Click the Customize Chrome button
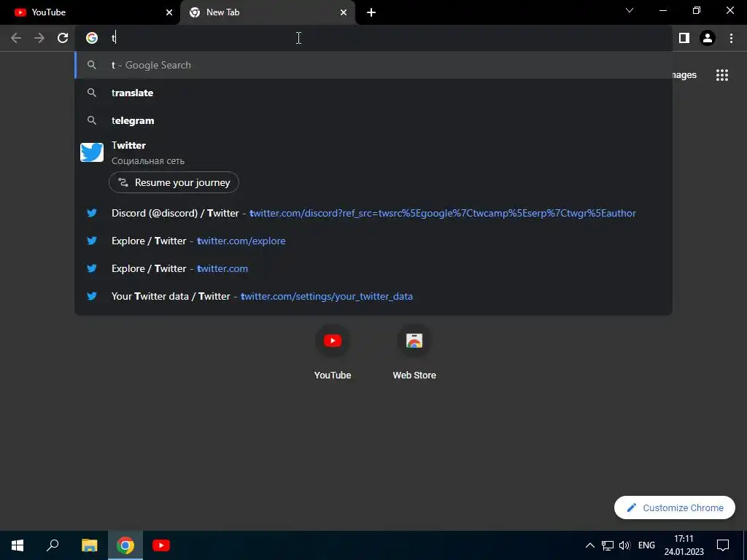Image resolution: width=747 pixels, height=560 pixels. click(x=675, y=507)
